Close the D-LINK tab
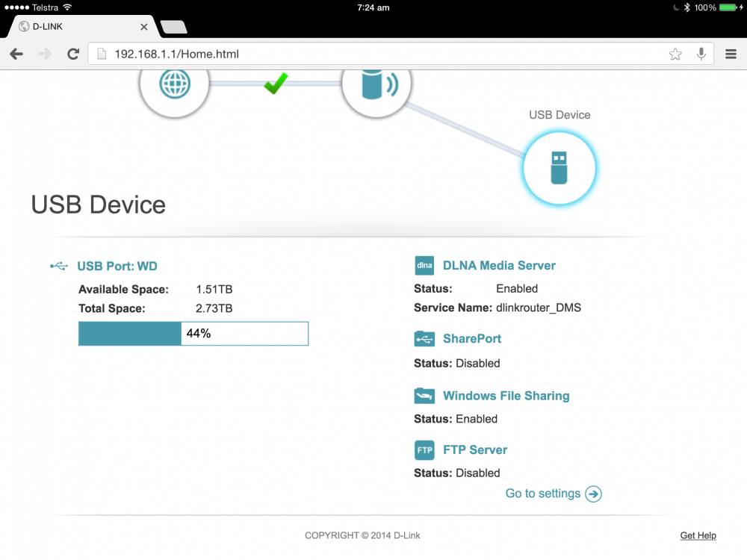This screenshot has height=560, width=747. (144, 27)
